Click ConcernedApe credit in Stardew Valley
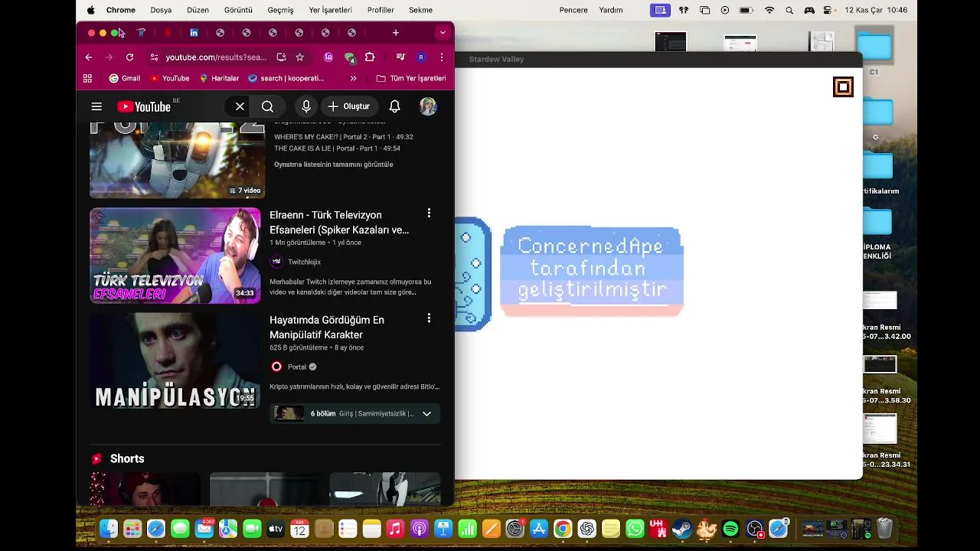980x551 pixels. (x=592, y=269)
